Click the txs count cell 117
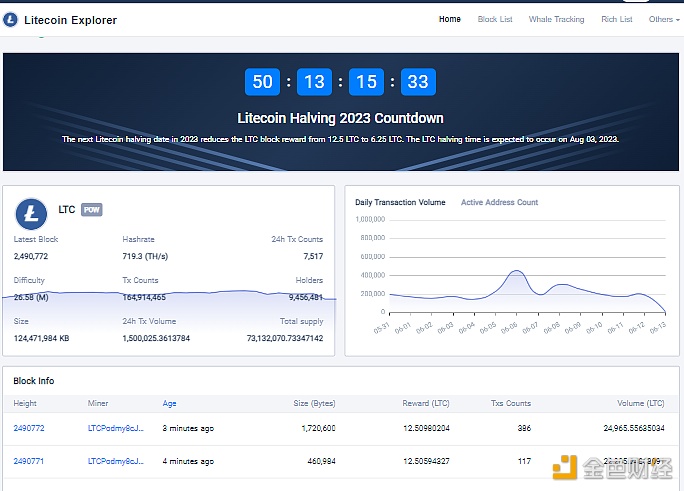Image resolution: width=684 pixels, height=491 pixels. [524, 461]
